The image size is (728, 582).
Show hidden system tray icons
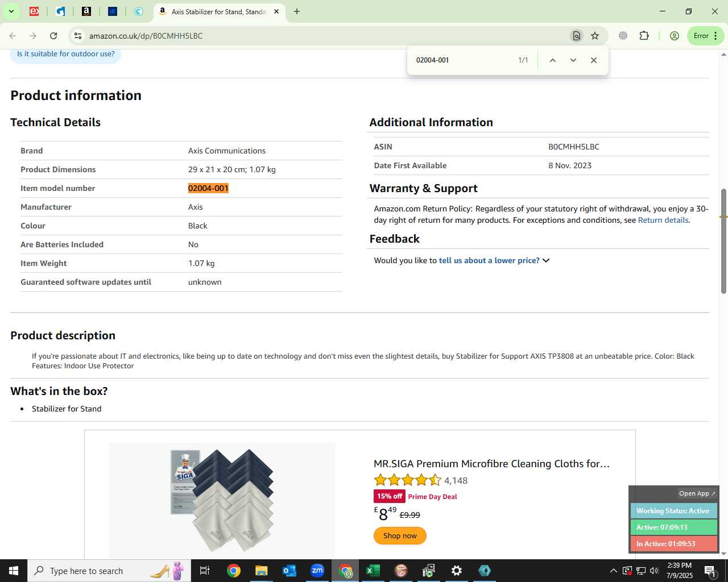[613, 571]
